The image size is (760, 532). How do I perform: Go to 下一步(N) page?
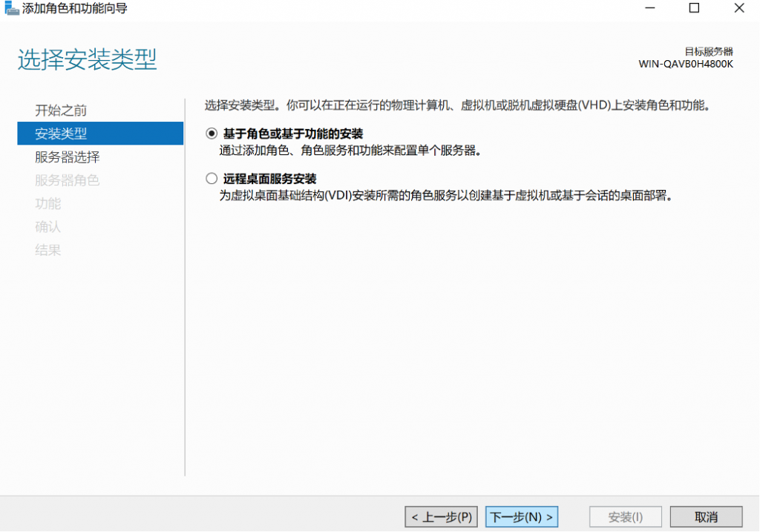pyautogui.click(x=522, y=517)
